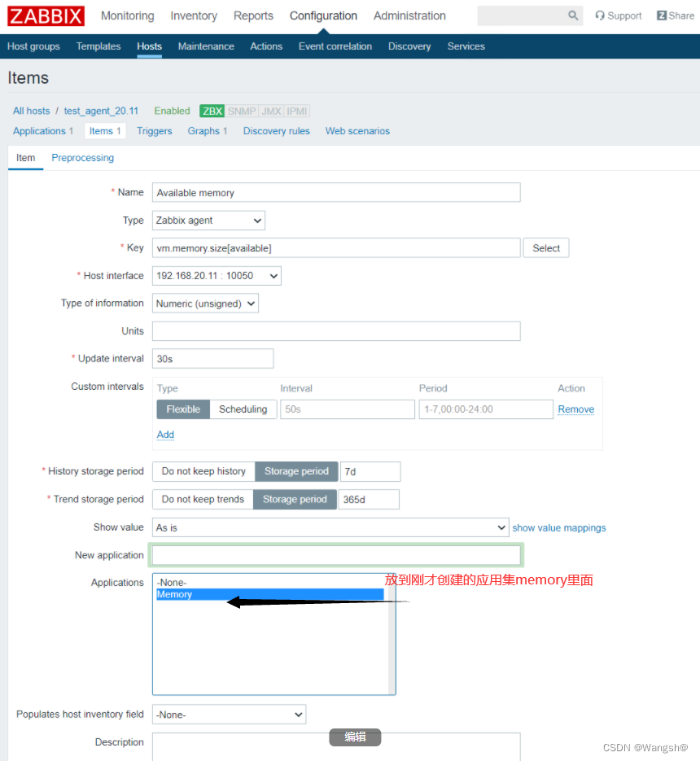Image resolution: width=700 pixels, height=761 pixels.
Task: Click Add custom interval link
Action: click(x=165, y=435)
